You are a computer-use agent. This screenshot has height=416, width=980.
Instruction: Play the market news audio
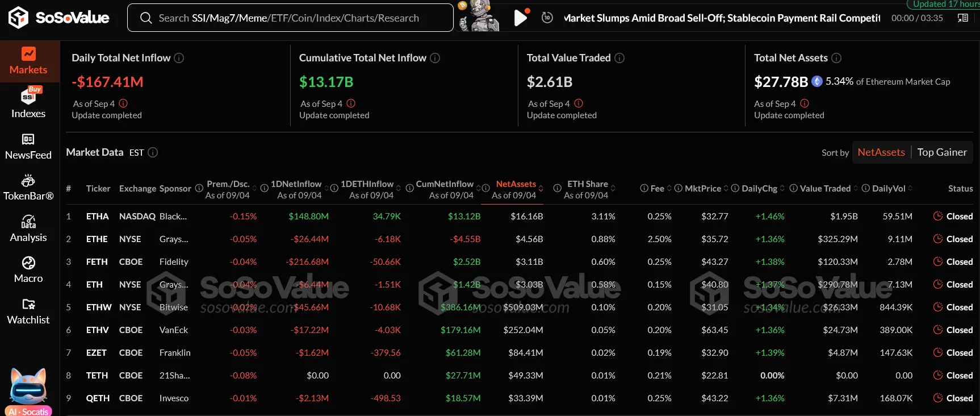click(x=520, y=18)
